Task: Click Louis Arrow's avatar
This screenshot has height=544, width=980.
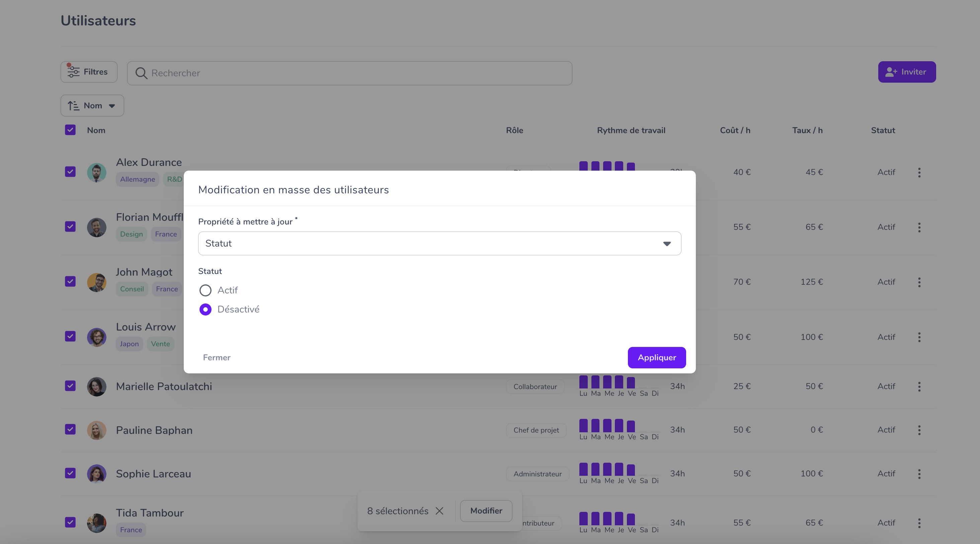Action: point(97,337)
